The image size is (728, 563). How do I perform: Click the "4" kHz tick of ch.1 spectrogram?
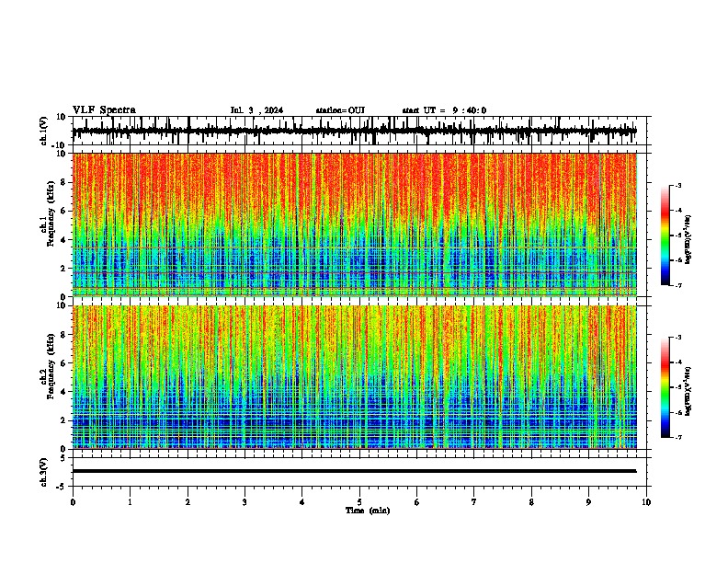click(63, 240)
